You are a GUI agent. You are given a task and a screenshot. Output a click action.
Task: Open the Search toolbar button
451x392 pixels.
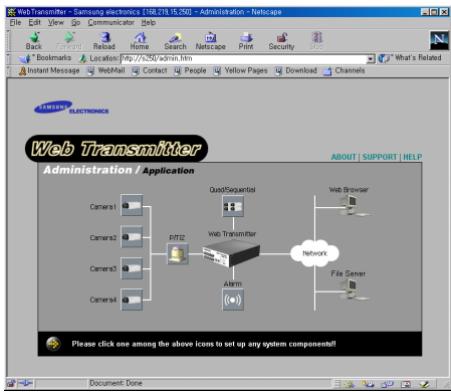[175, 41]
